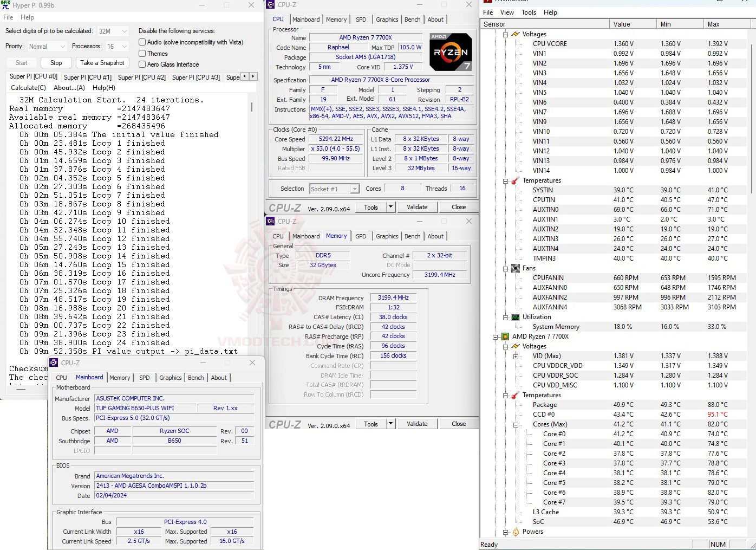Open the Processors dropdown showing 16
This screenshot has height=550, width=756.
tap(117, 47)
